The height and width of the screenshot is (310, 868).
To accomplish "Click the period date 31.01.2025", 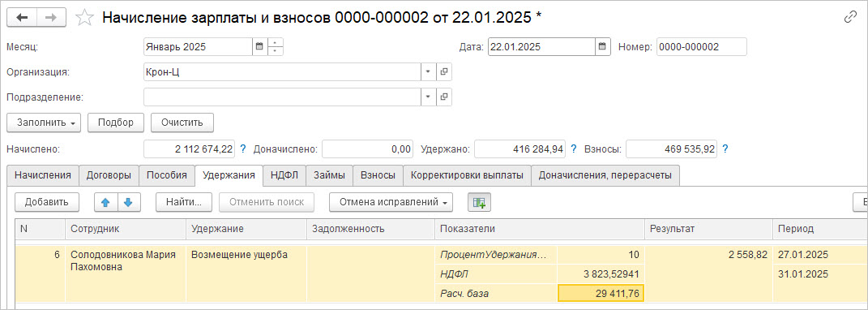I will coord(802,274).
